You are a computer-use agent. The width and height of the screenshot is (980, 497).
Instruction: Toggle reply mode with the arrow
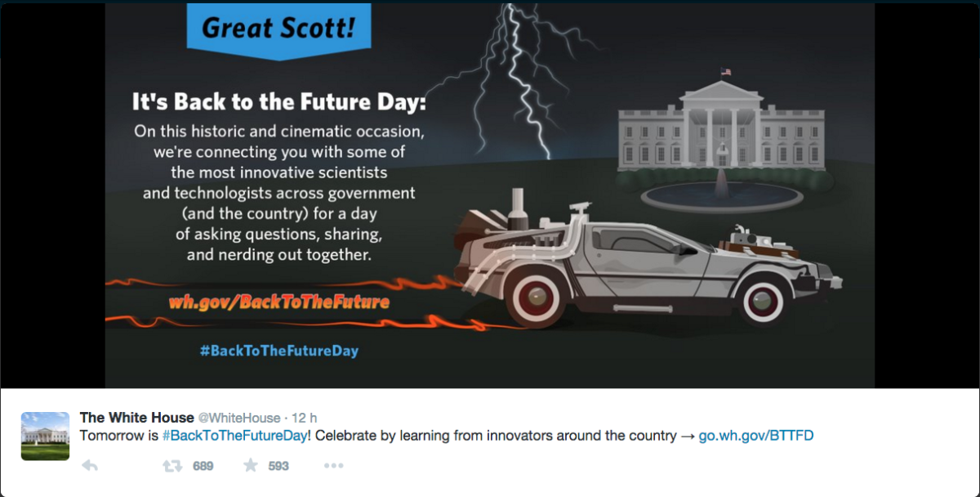tap(90, 466)
